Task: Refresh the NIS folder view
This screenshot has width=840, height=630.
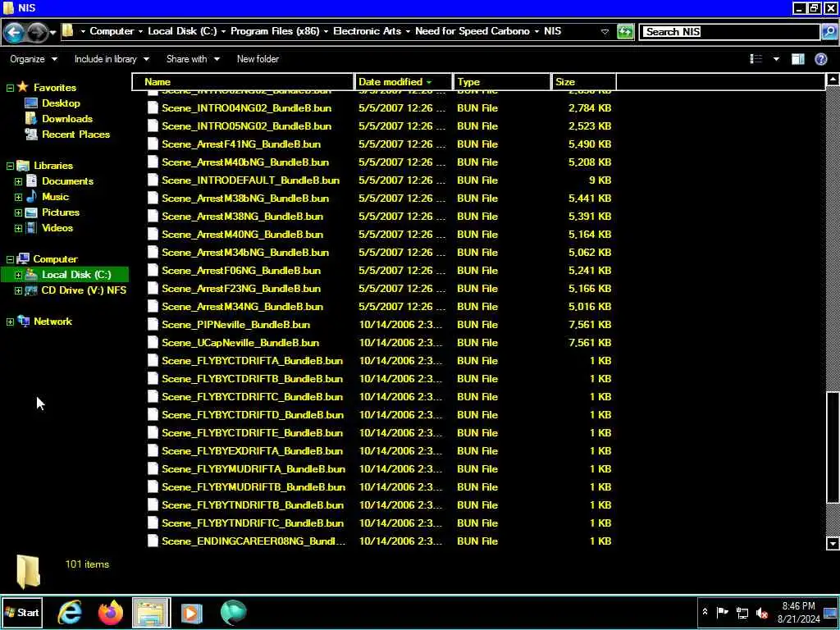Action: pos(625,32)
